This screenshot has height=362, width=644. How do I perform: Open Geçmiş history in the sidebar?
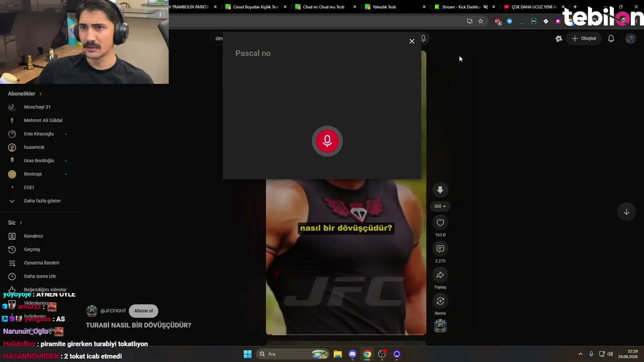[32, 249]
